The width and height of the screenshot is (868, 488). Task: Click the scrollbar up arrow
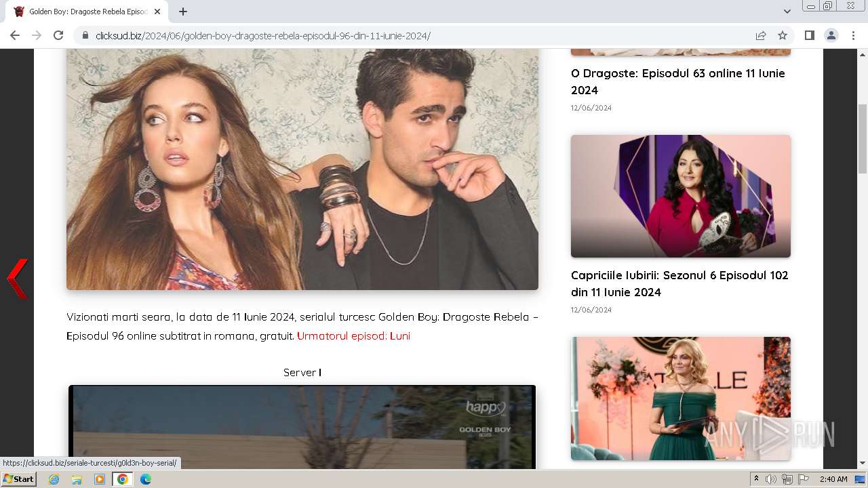(863, 54)
